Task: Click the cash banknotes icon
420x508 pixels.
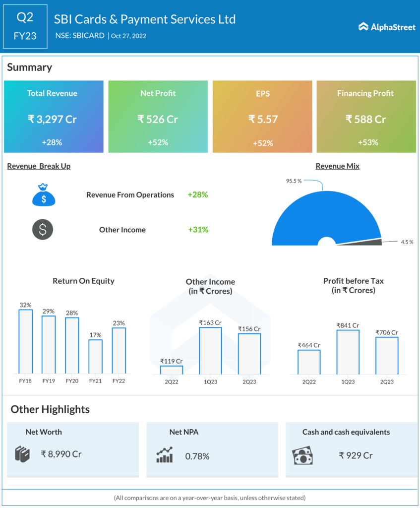Action: [302, 455]
